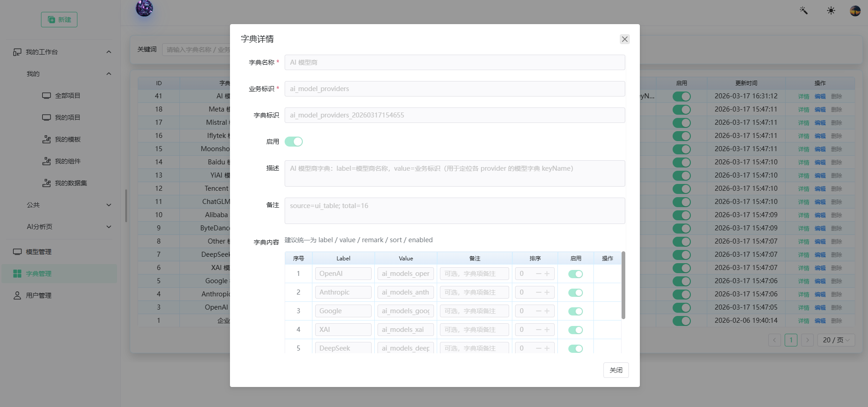This screenshot has width=868, height=407.
Task: Click the 全部项目 monitor icon
Action: (x=46, y=96)
